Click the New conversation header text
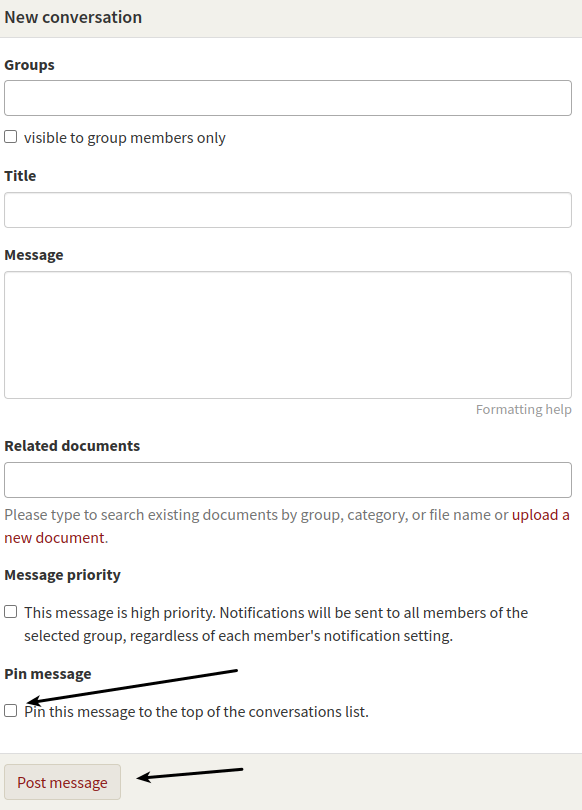 [x=73, y=17]
